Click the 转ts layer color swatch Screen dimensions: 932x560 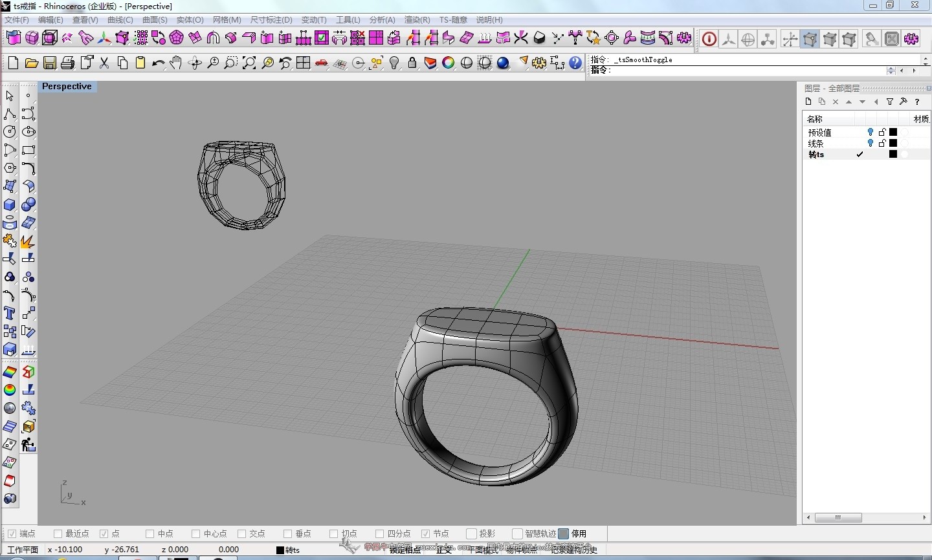(893, 154)
